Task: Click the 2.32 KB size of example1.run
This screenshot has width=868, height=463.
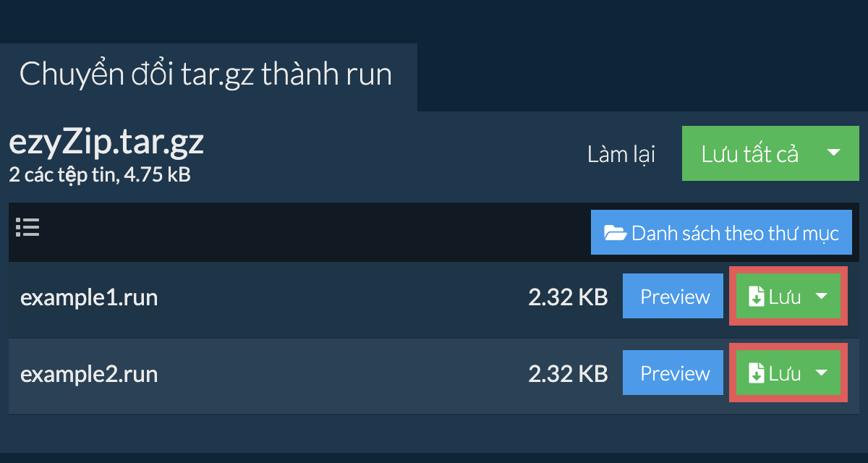Action: pos(568,297)
